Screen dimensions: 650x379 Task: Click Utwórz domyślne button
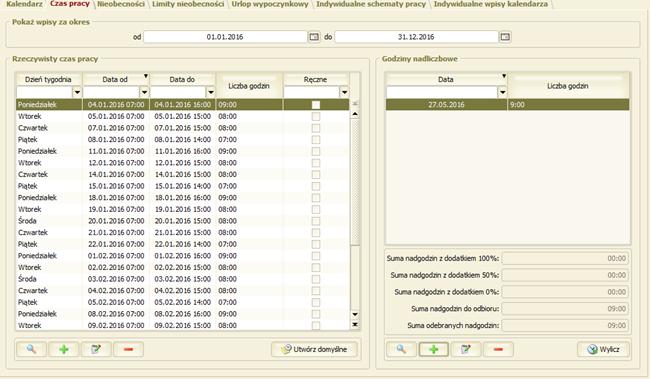coord(314,349)
